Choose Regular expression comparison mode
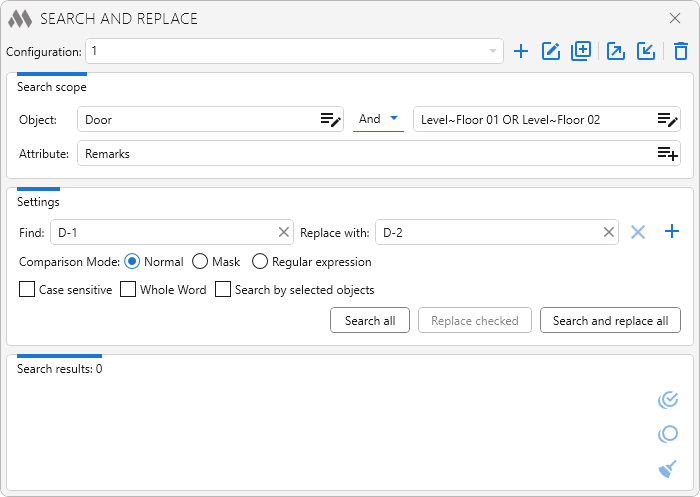This screenshot has height=497, width=700. 260,262
